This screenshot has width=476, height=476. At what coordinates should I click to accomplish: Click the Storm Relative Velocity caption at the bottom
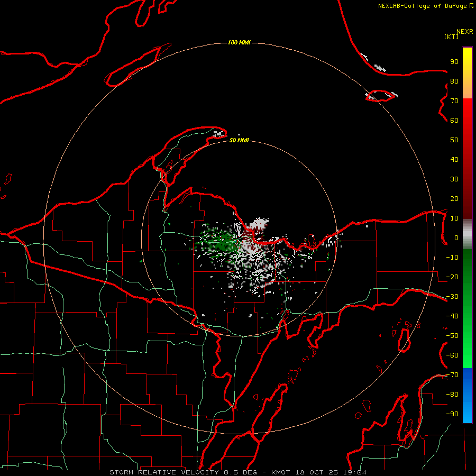tap(237, 472)
